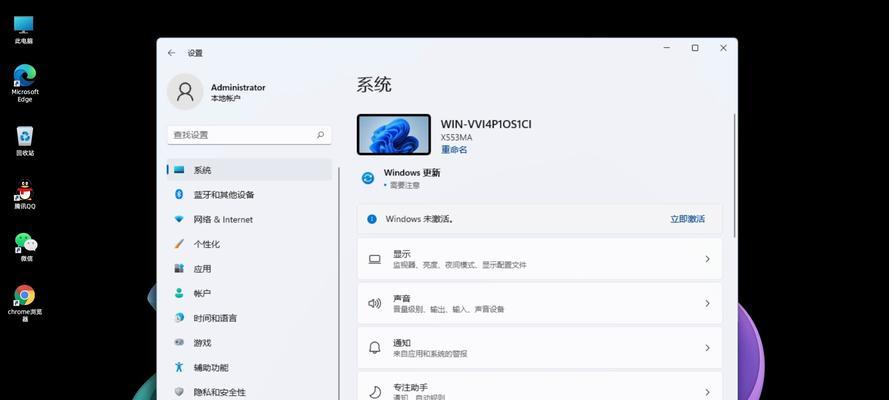Viewport: 889px width, 400px height.
Task: Select the 腾讯QQ desktop shortcut
Action: [24, 194]
